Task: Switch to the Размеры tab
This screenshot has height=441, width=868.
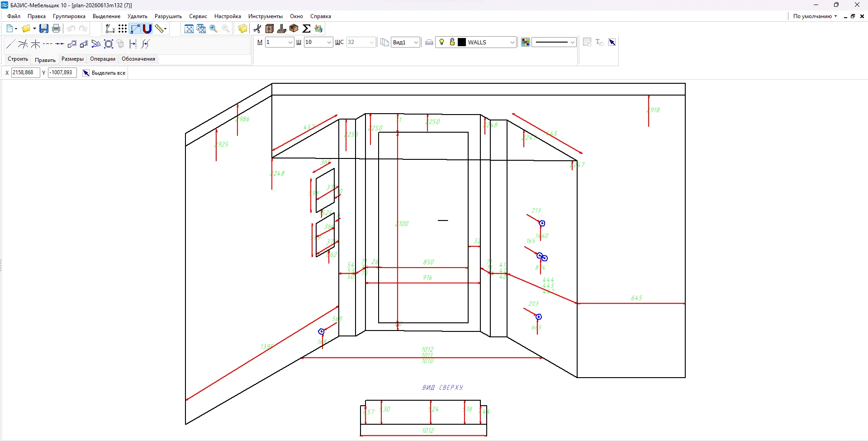Action: click(x=72, y=59)
